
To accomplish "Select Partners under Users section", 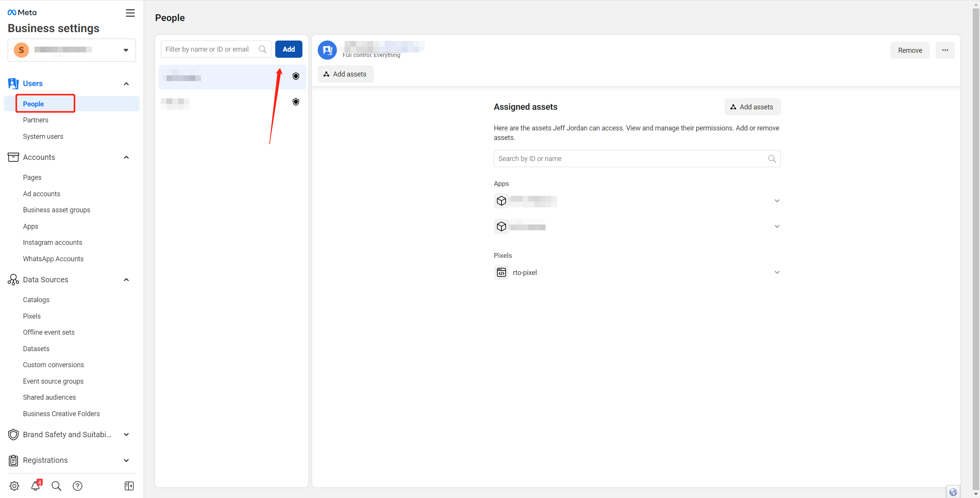I will pos(36,120).
